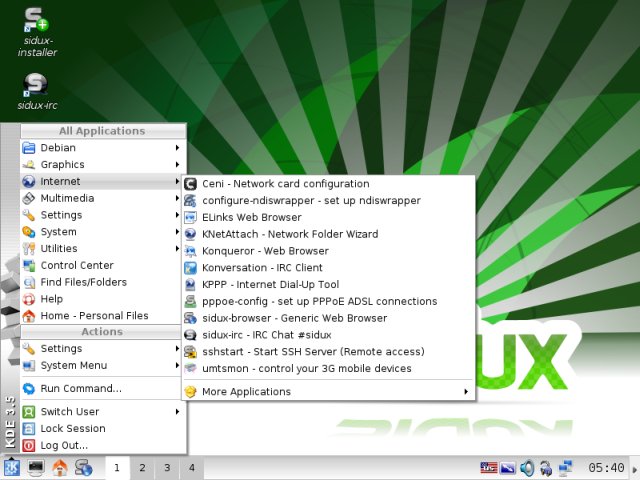Launch Konqueror - Web Browser

pyautogui.click(x=265, y=251)
